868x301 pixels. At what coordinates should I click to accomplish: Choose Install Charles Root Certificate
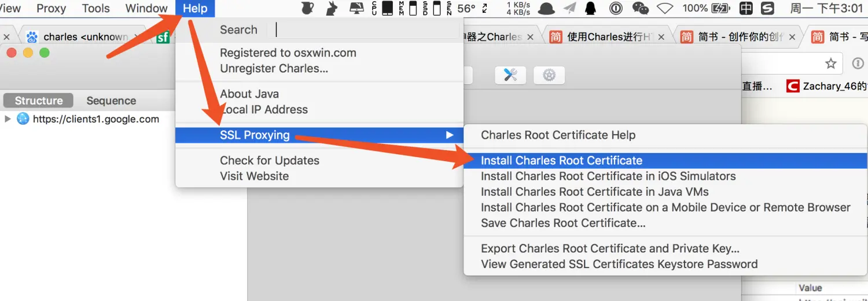(x=665, y=161)
